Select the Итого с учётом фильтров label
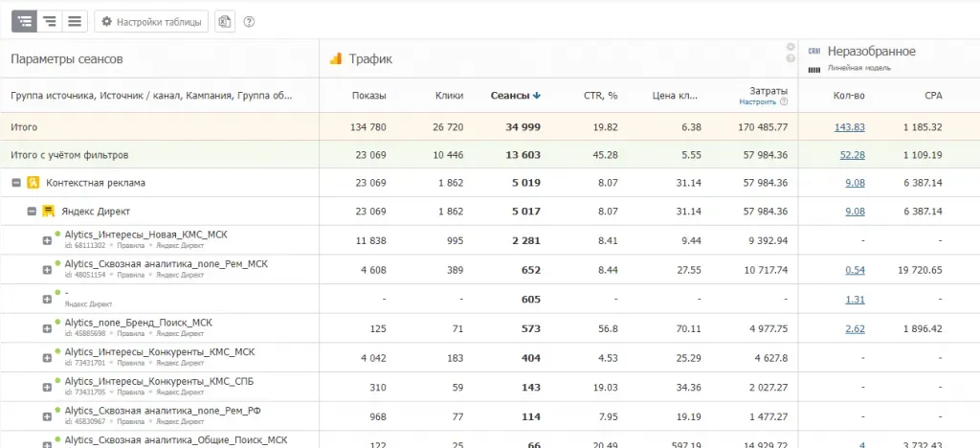 pos(69,155)
